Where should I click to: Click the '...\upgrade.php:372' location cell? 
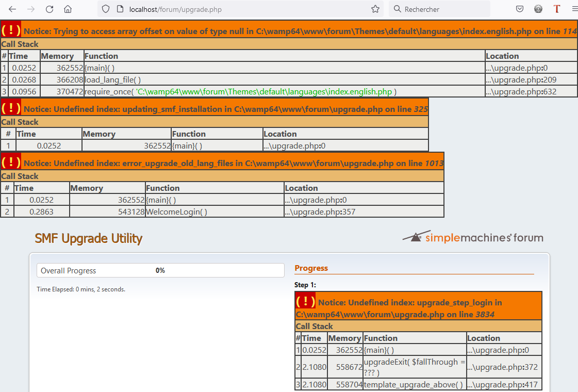point(504,367)
